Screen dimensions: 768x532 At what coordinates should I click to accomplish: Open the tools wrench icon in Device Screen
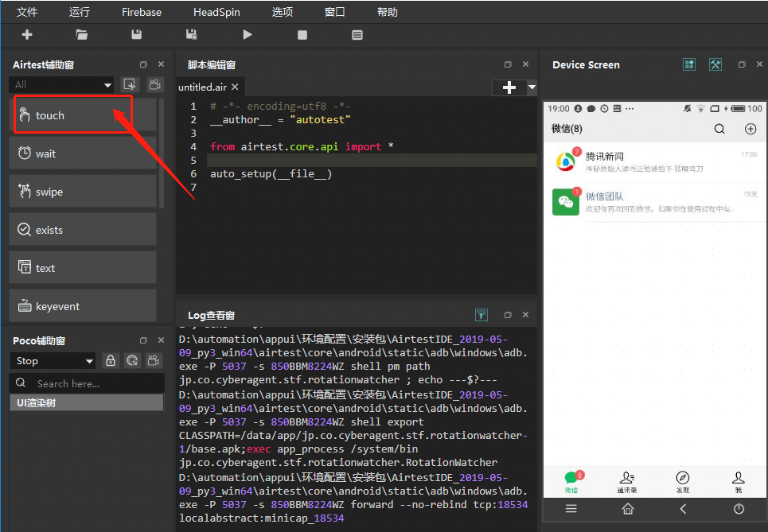[715, 64]
